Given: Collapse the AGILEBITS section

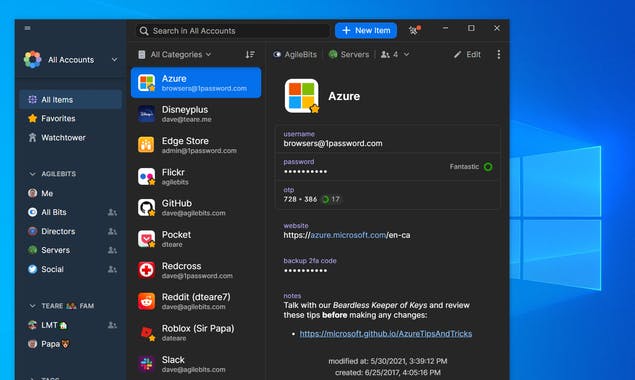Looking at the screenshot, I should pyautogui.click(x=32, y=174).
